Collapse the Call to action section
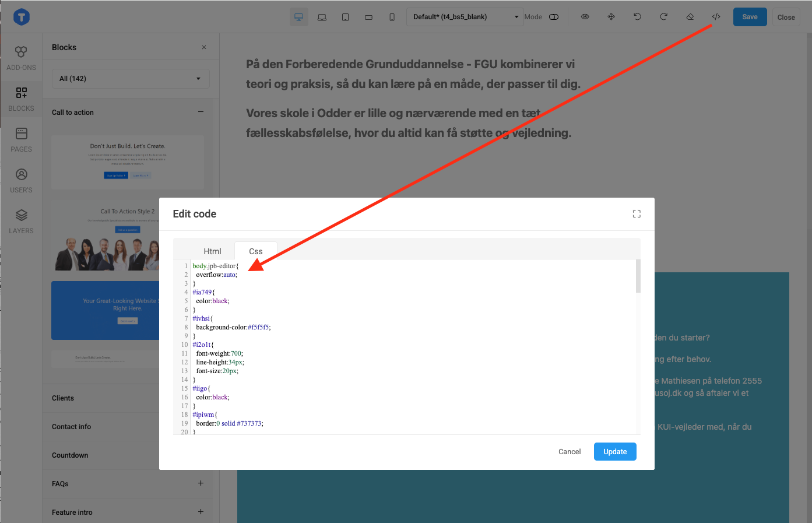Viewport: 812px width, 523px height. click(201, 112)
